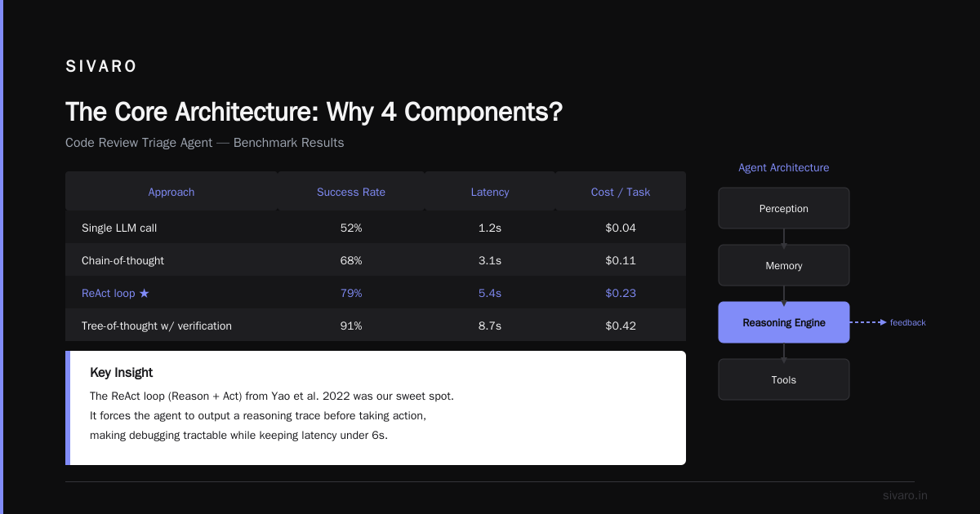Click the line 'It forces the agent to output'
This screenshot has height=514, width=980.
(x=258, y=415)
